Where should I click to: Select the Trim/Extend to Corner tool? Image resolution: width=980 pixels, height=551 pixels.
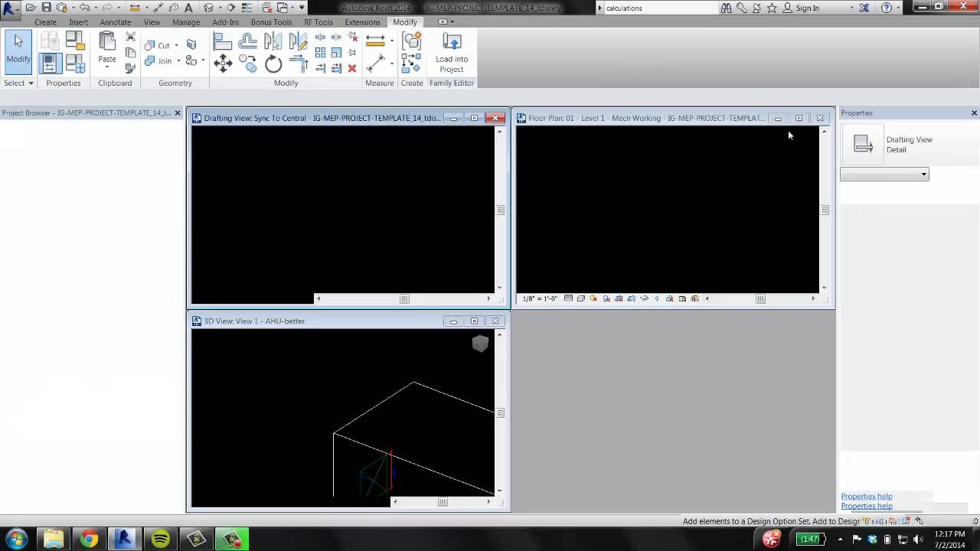pos(299,64)
